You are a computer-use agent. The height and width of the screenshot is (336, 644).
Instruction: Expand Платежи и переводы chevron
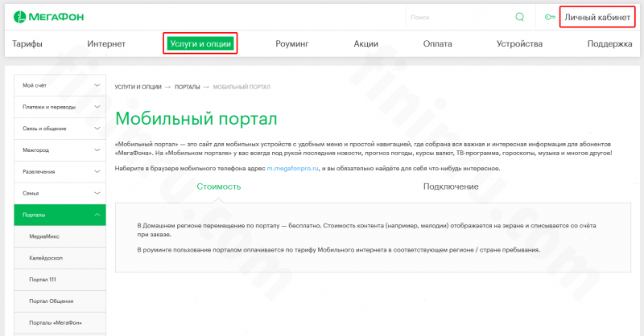(x=97, y=107)
